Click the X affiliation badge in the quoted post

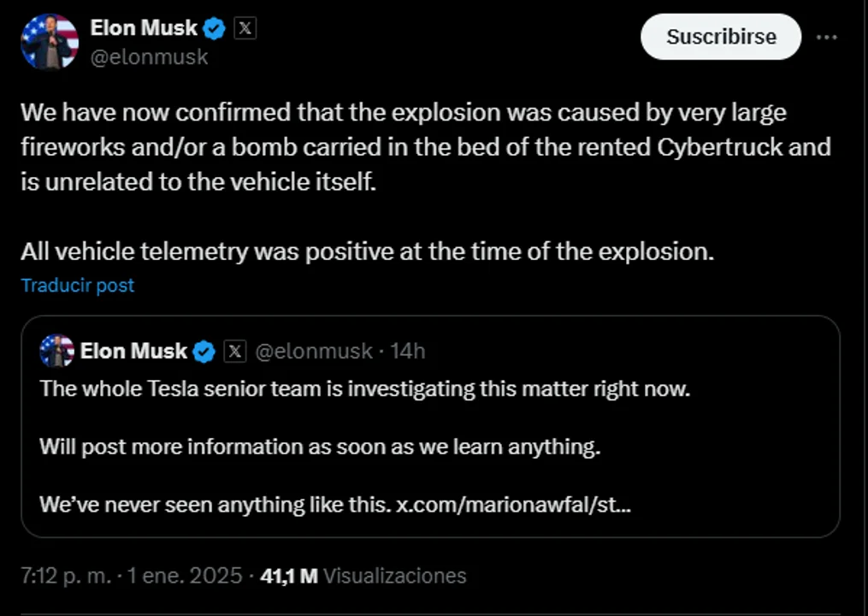click(x=235, y=351)
